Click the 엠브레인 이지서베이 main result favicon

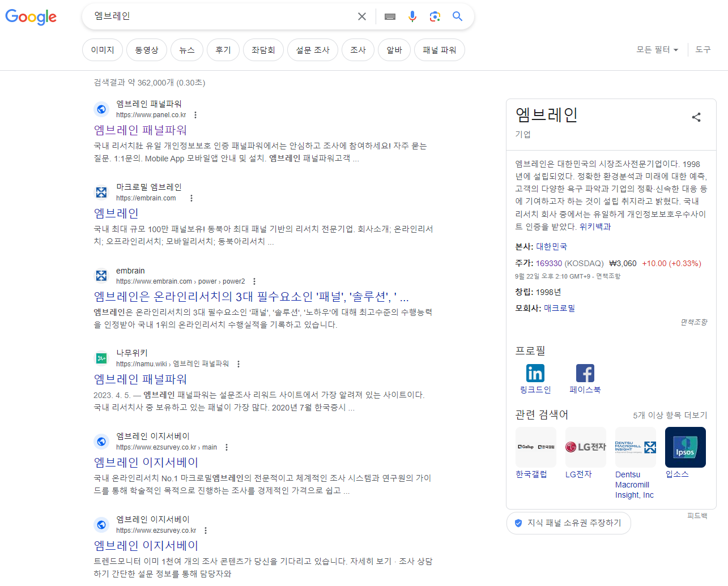pyautogui.click(x=101, y=442)
